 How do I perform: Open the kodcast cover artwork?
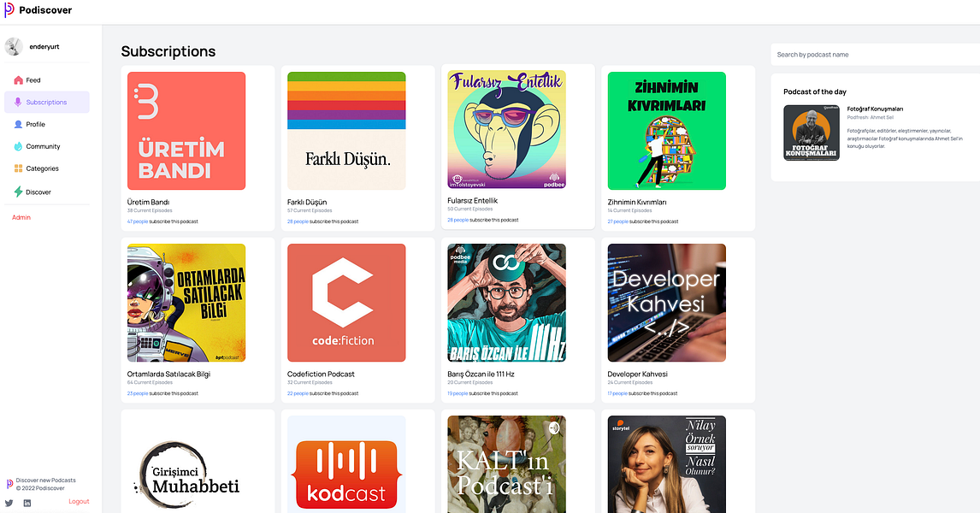346,464
